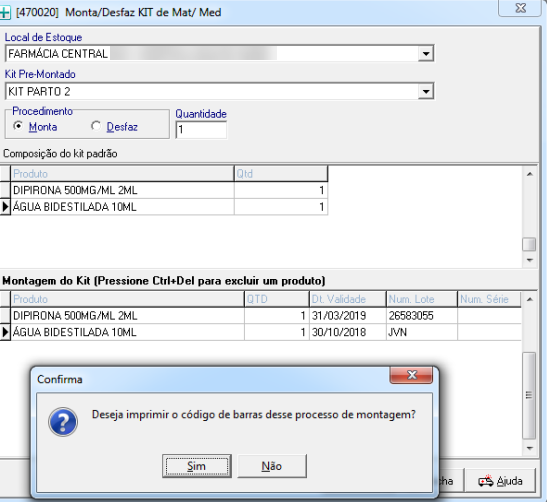Decline printing with the Não button

tap(272, 466)
